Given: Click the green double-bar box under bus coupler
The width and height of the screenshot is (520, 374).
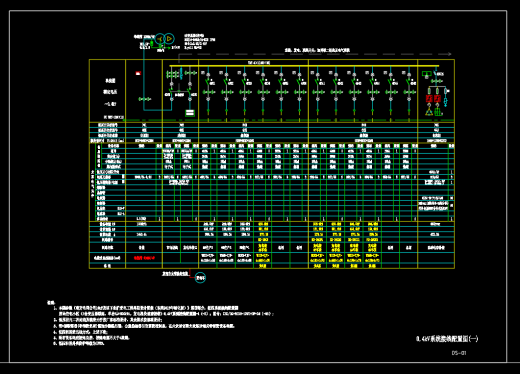Looking at the screenshot, I should 190,113.
